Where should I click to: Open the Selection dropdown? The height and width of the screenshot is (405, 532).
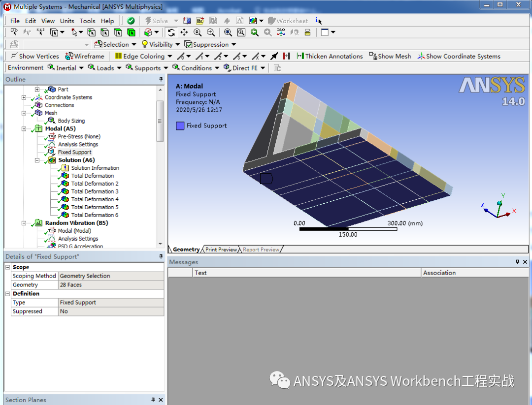click(x=115, y=44)
